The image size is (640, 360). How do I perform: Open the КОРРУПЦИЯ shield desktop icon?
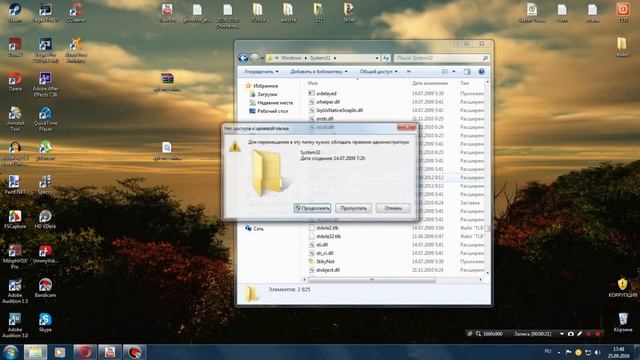[x=622, y=288]
